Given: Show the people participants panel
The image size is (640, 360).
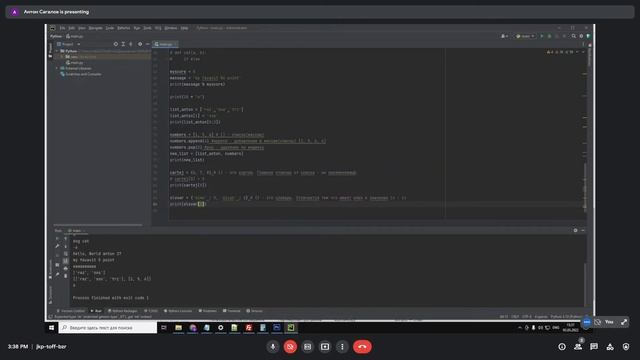Looking at the screenshot, I should (578, 347).
